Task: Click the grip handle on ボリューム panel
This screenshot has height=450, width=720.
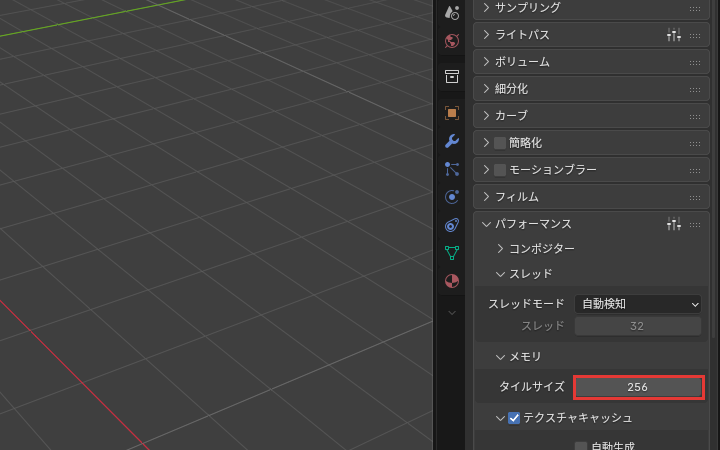Action: (x=695, y=63)
